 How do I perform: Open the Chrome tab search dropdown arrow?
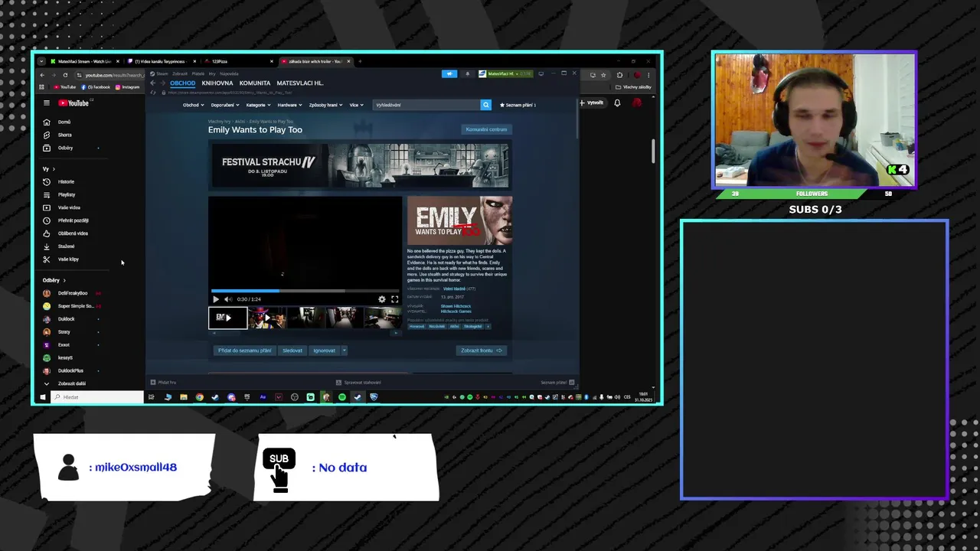pyautogui.click(x=42, y=61)
